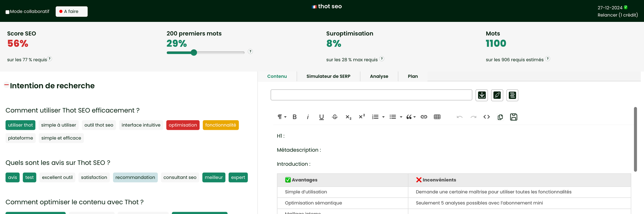This screenshot has height=214, width=644.
Task: Open the 'A faire' status dropdown
Action: pyautogui.click(x=71, y=12)
